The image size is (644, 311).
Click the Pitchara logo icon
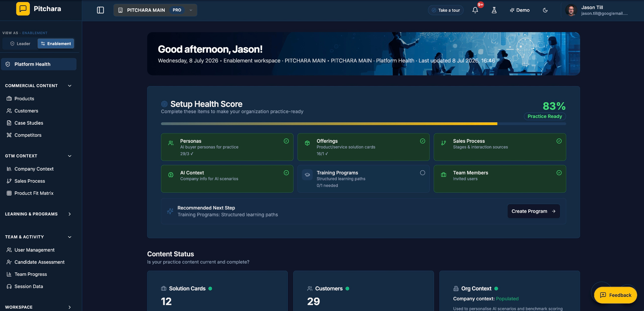pos(23,9)
